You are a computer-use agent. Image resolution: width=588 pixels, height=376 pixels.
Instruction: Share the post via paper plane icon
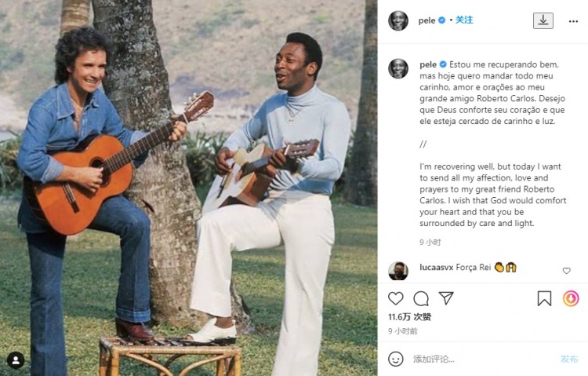pos(446,298)
